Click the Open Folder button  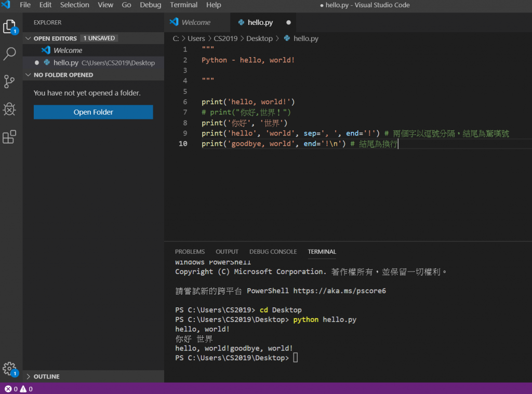pos(94,112)
